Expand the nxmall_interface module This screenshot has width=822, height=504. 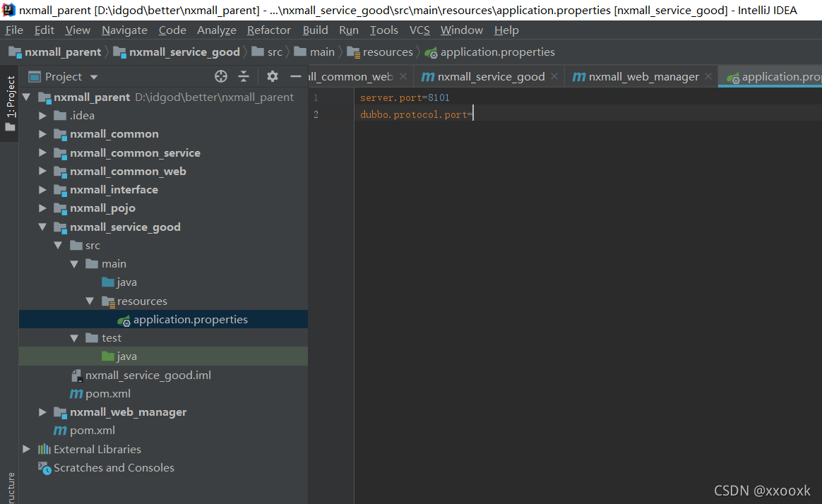[x=42, y=190]
